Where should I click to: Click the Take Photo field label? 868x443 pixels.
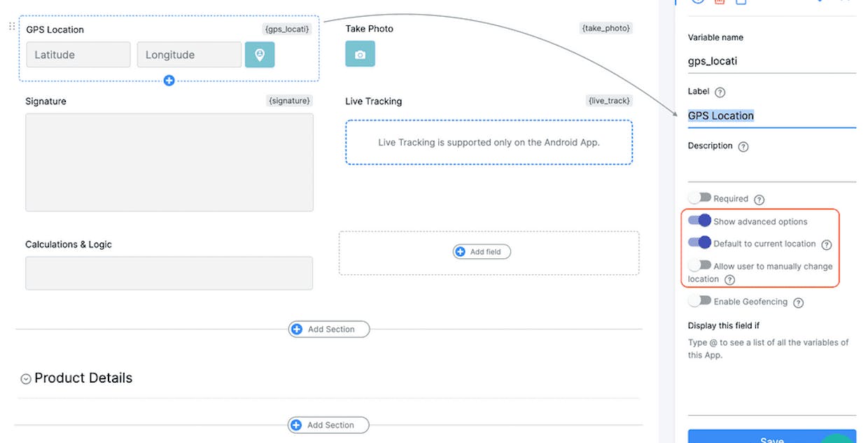click(369, 29)
